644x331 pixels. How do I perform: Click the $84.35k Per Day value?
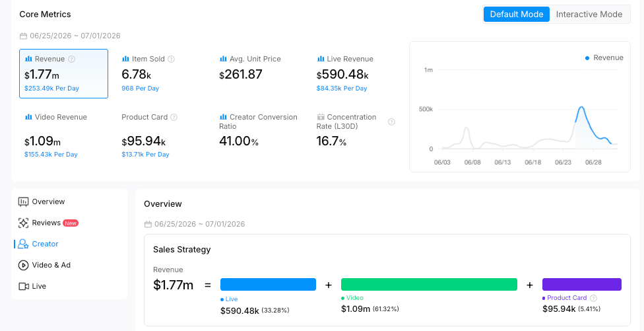[342, 89]
